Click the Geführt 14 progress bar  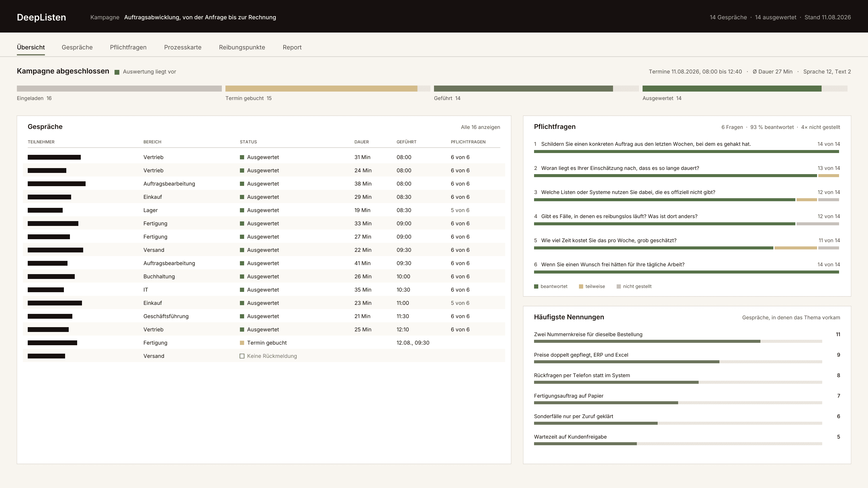click(x=536, y=89)
